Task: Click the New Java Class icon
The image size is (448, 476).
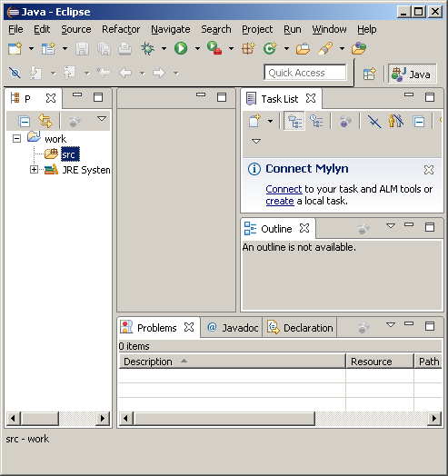Action: click(270, 48)
